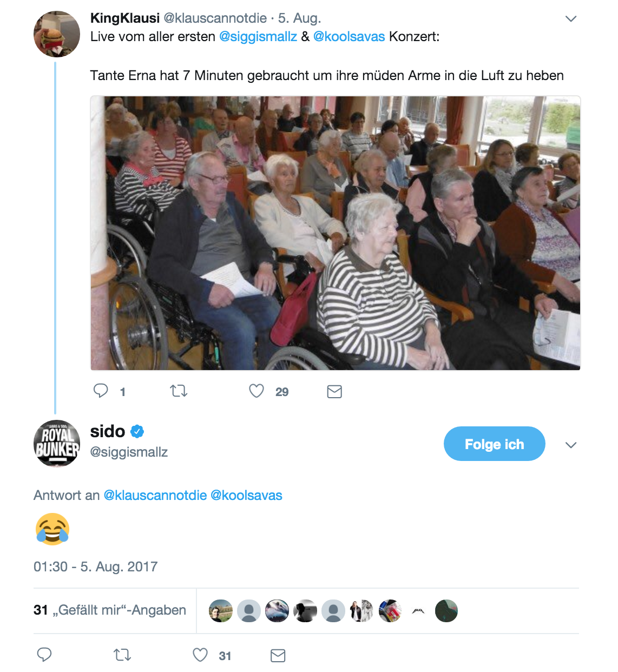Open sido's Royal Bunker profile picture
The height and width of the screenshot is (672, 618).
pyautogui.click(x=57, y=443)
